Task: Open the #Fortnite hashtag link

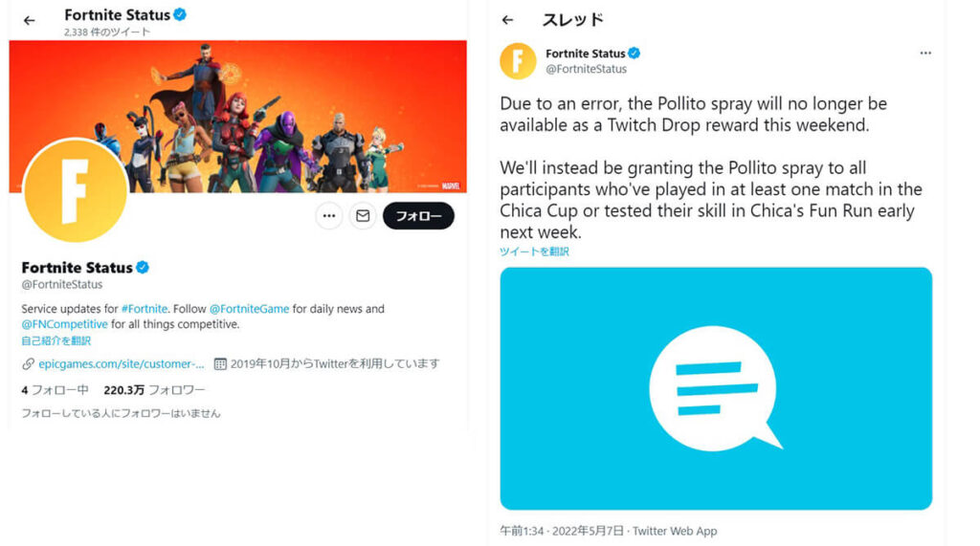Action: click(144, 309)
